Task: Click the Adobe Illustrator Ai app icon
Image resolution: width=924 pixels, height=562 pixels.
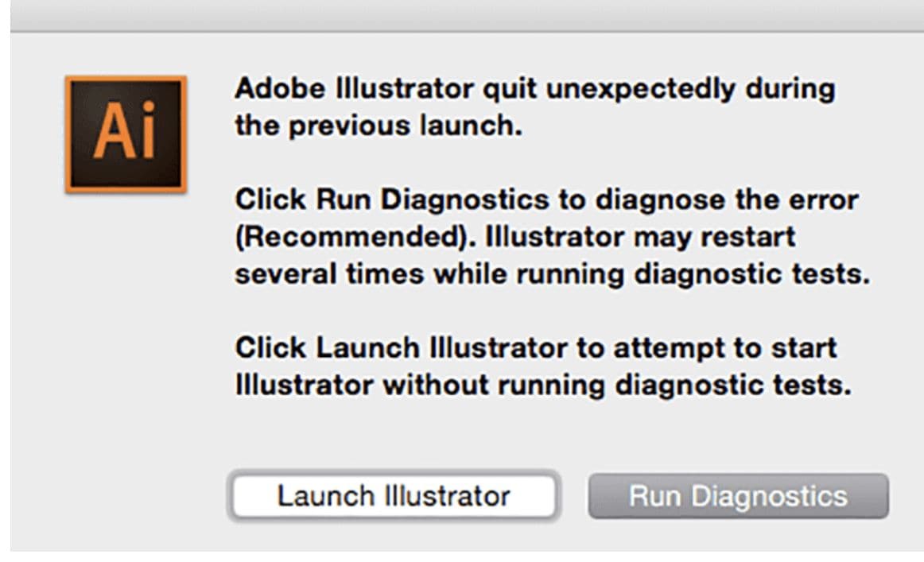Action: 125,134
